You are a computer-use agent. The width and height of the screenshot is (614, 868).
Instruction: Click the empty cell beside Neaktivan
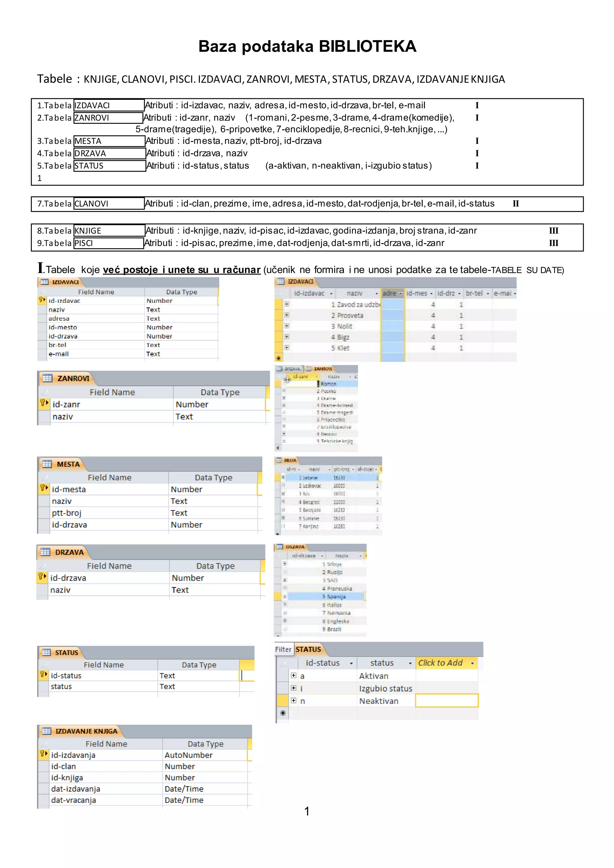pyautogui.click(x=446, y=700)
